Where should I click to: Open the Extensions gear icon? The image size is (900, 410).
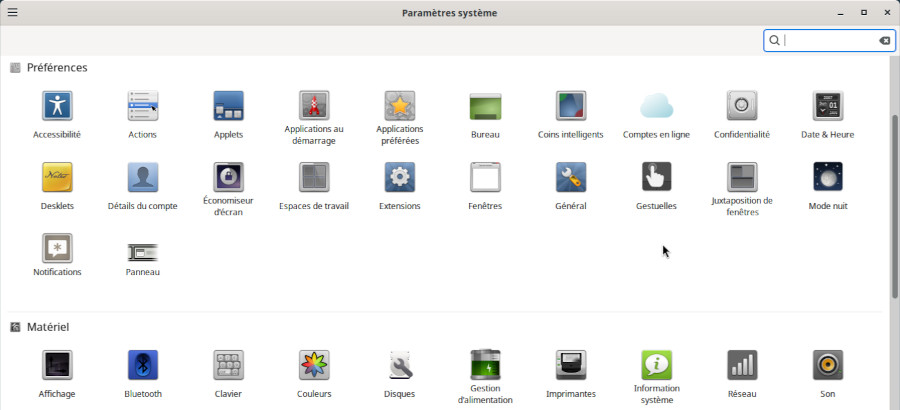[x=399, y=177]
